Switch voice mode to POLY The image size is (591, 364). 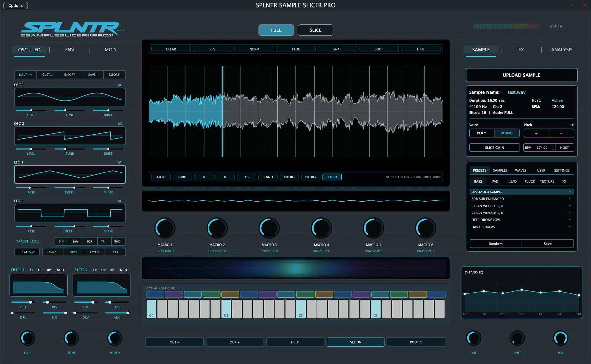482,133
